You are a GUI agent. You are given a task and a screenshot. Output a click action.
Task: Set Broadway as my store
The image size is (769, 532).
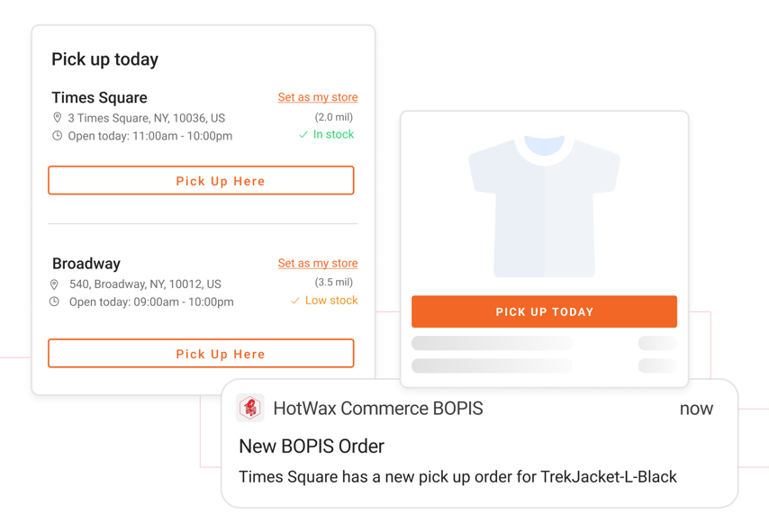pos(318,263)
